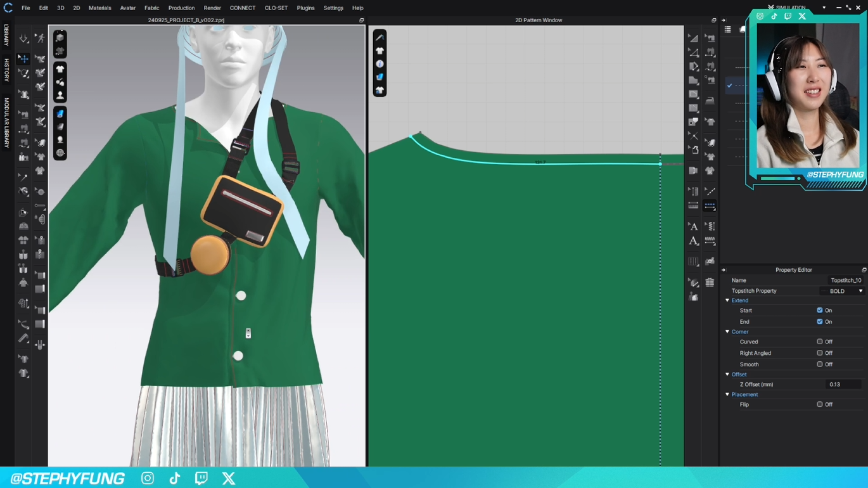The height and width of the screenshot is (488, 868).
Task: Collapse the Offset section
Action: pyautogui.click(x=727, y=375)
